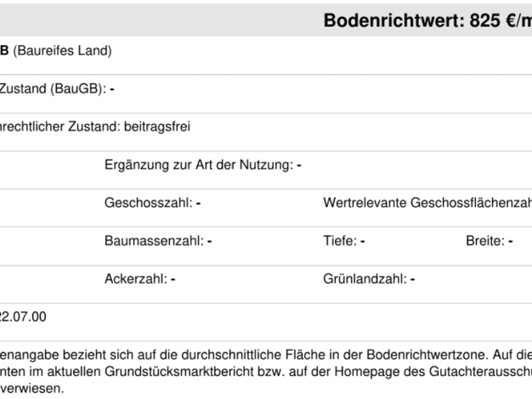Click the 'Geschosszahl:' entry
532x399 pixels.
tap(153, 203)
